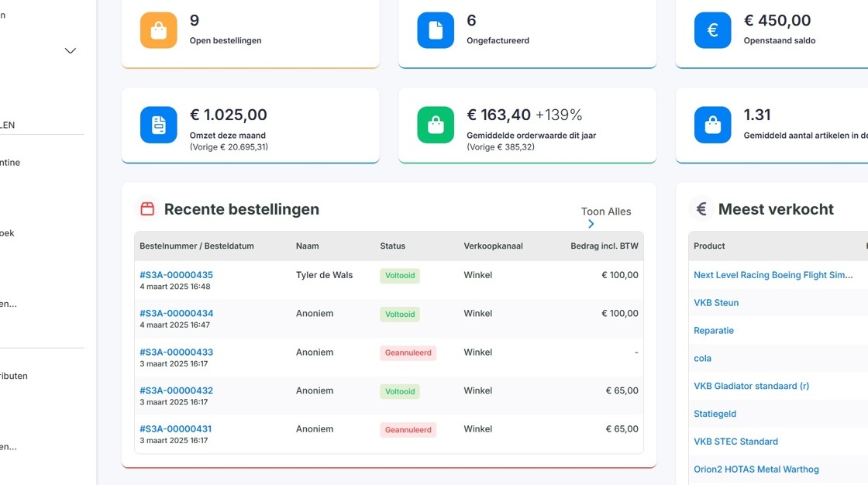Click the Omzet deze maand invoice icon
This screenshot has height=485, width=868.
pyautogui.click(x=158, y=125)
